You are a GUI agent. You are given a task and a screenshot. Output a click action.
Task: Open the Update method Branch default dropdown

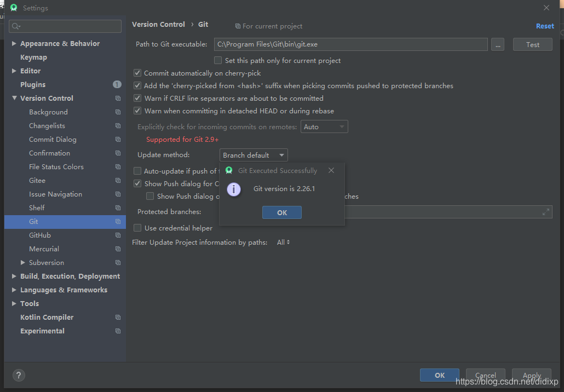pyautogui.click(x=254, y=155)
